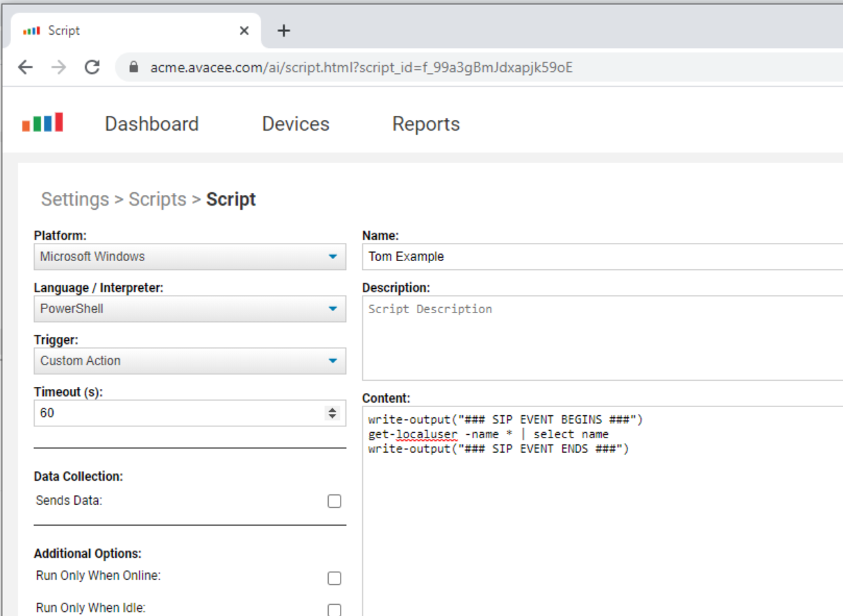Open the Platform dropdown
Image resolution: width=843 pixels, height=616 pixels.
tap(190, 256)
